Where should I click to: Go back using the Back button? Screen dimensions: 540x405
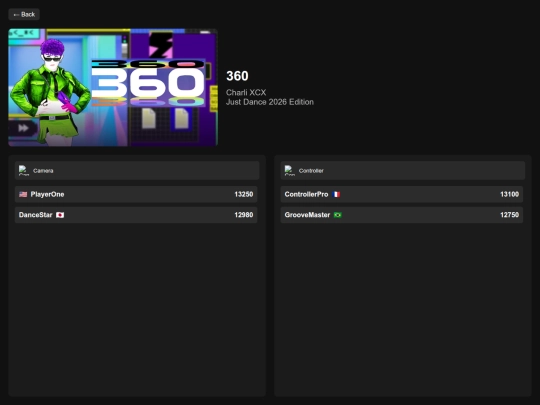pos(24,14)
